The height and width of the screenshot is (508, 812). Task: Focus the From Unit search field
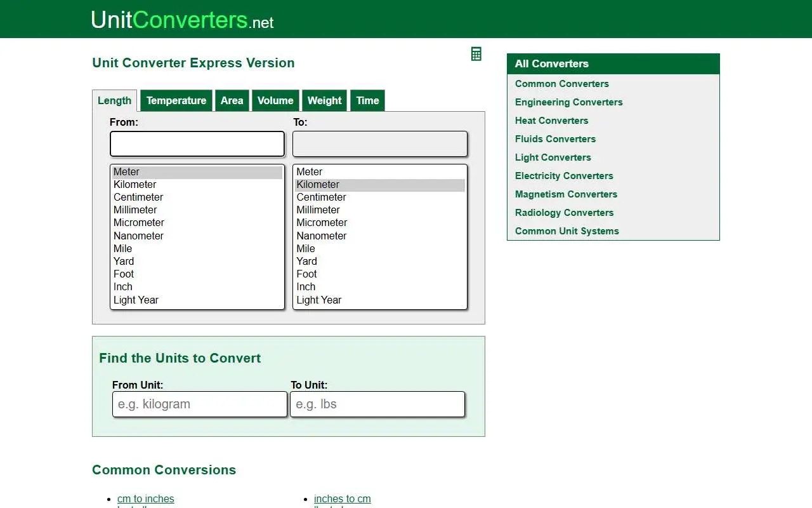pos(200,404)
